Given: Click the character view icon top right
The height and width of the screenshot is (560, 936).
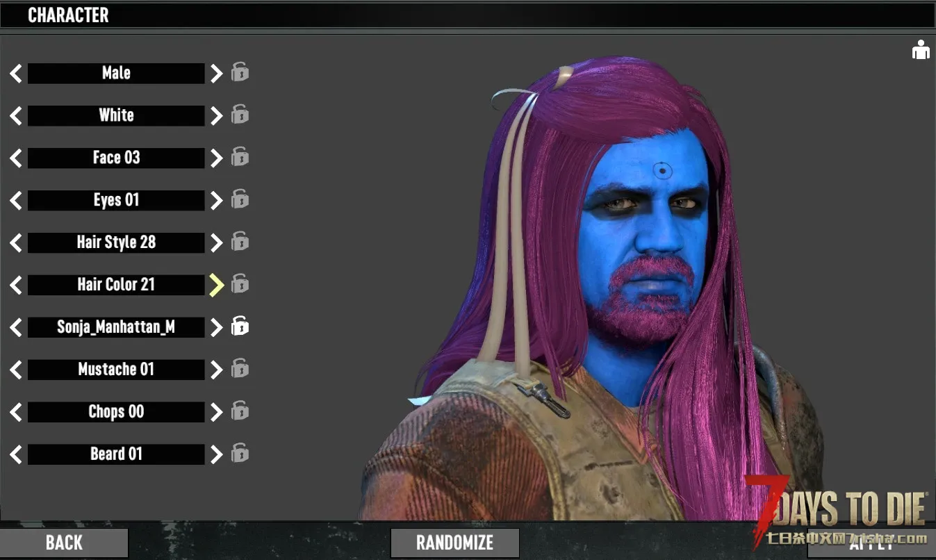Looking at the screenshot, I should [920, 50].
